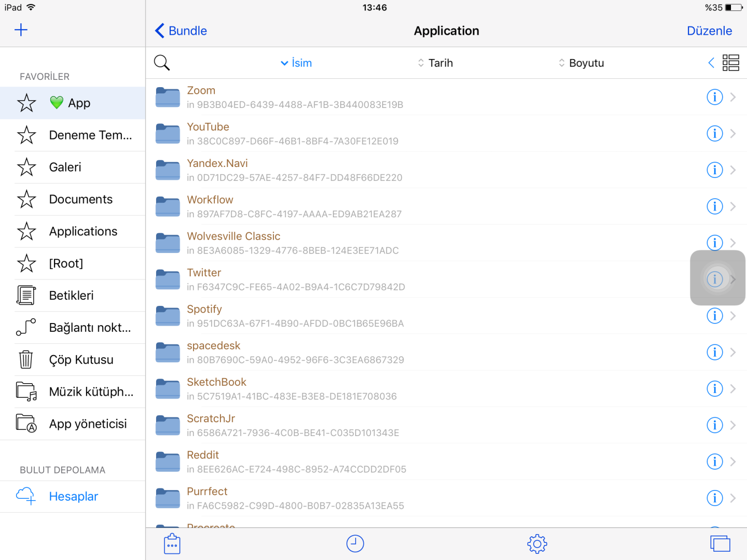Viewport: 747px width, 560px height.
Task: Open the Applications favorite
Action: click(x=73, y=231)
